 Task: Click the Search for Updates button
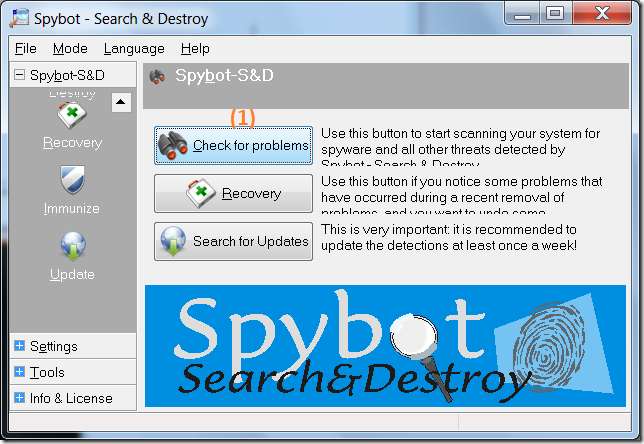(233, 242)
